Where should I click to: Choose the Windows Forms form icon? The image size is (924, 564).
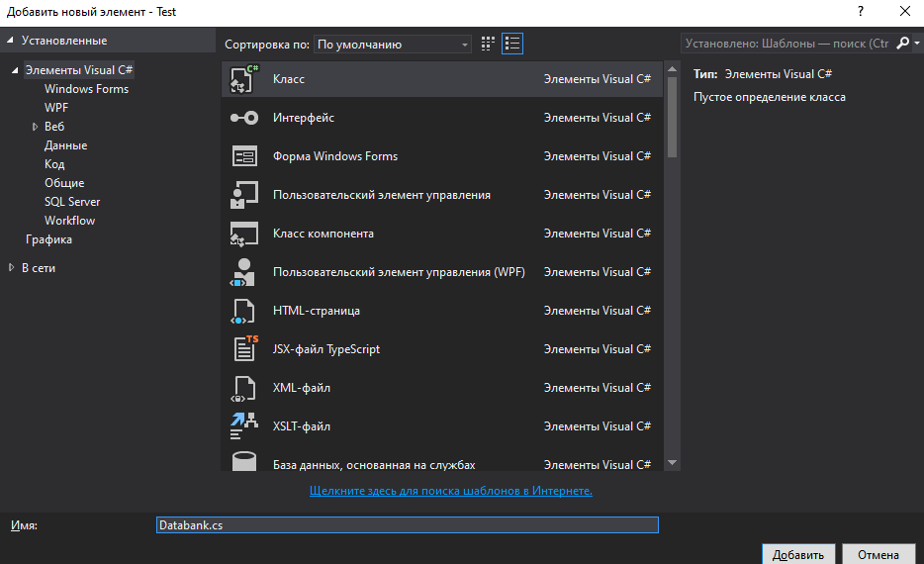pyautogui.click(x=243, y=156)
